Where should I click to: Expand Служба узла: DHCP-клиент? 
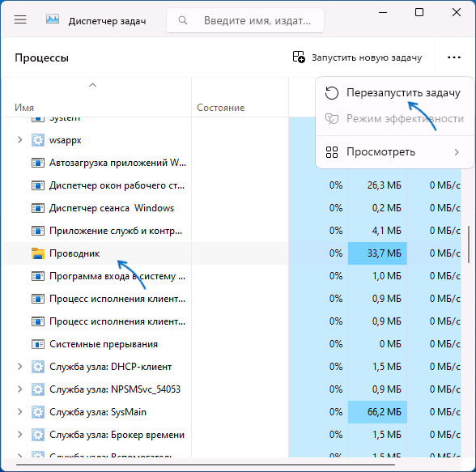pos(20,367)
